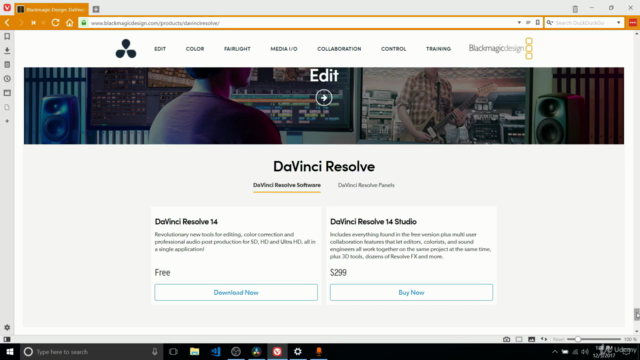Open the Bookmarks panel in the sidebar
Image resolution: width=640 pixels, height=360 pixels.
(7, 37)
